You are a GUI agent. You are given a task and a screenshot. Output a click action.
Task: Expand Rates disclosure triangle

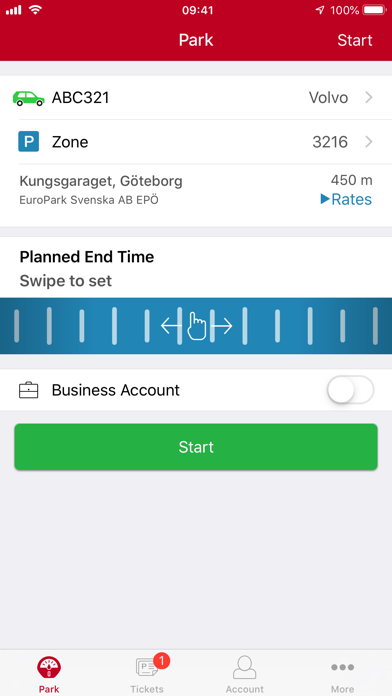(325, 199)
